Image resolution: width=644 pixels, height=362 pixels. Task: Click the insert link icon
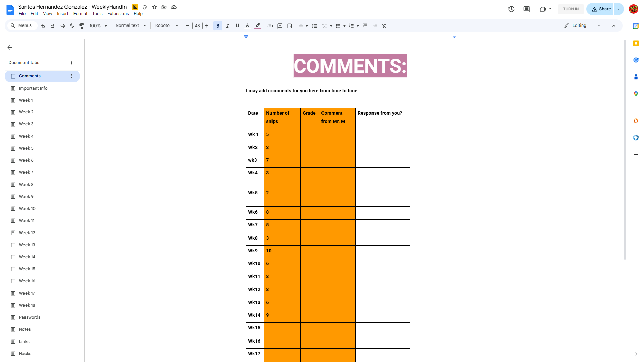pos(270,26)
